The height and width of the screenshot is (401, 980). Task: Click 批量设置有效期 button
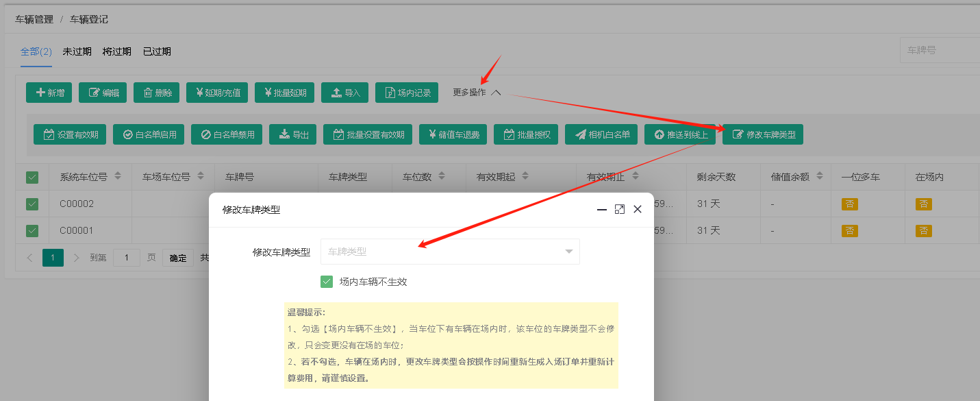pyautogui.click(x=368, y=134)
